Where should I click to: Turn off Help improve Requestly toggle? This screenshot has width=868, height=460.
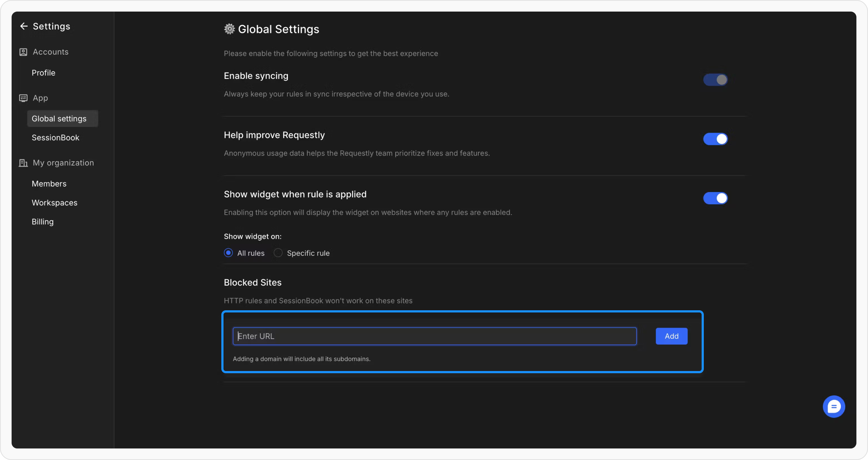[715, 139]
